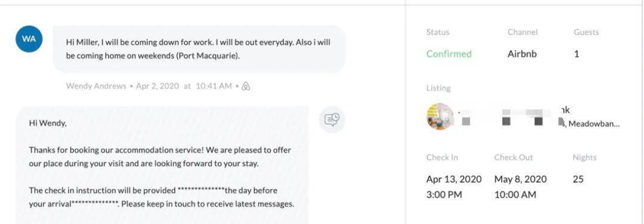
Task: Click the Airbnb logo beside message timestamp
Action: [x=246, y=86]
